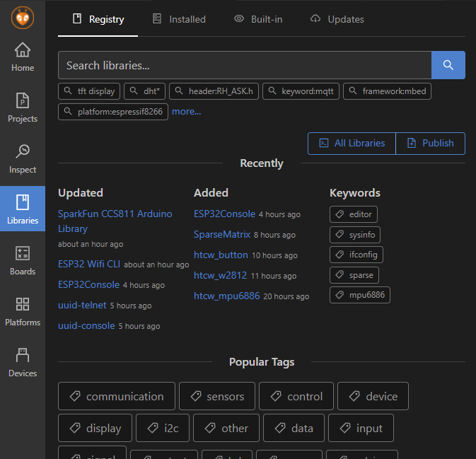Select the sensors popular tag
Viewport: 476px width, 459px height.
pos(216,396)
